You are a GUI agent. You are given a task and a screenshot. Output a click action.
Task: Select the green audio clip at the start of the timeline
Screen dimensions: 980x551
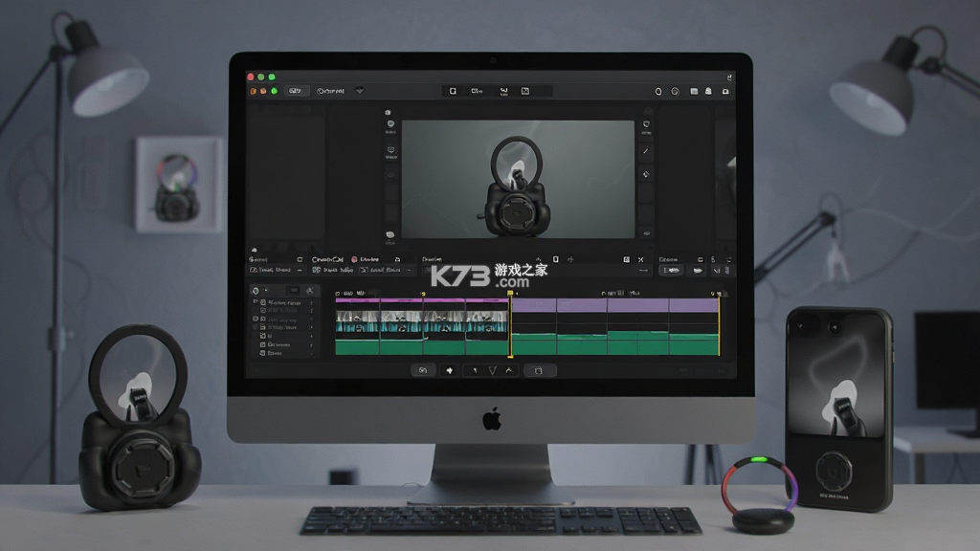358,347
